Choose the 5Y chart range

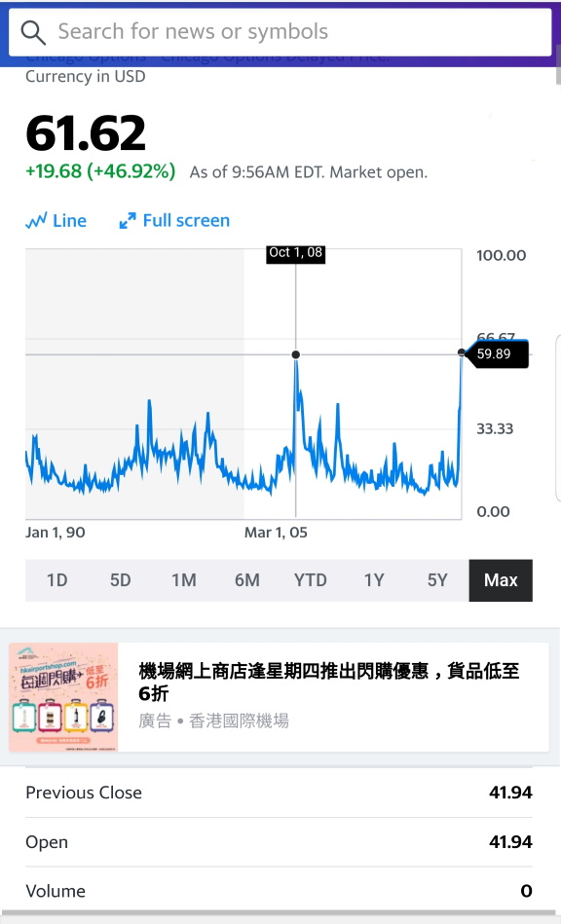(x=437, y=580)
